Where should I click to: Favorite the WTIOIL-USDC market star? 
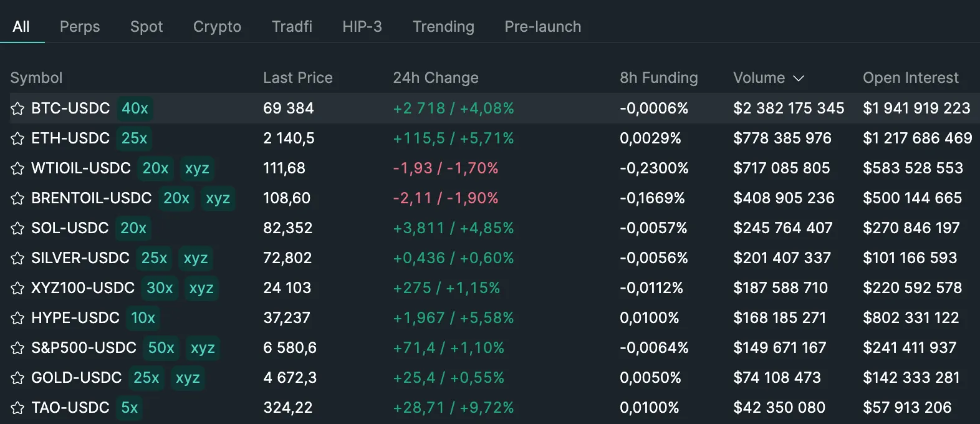tap(17, 168)
